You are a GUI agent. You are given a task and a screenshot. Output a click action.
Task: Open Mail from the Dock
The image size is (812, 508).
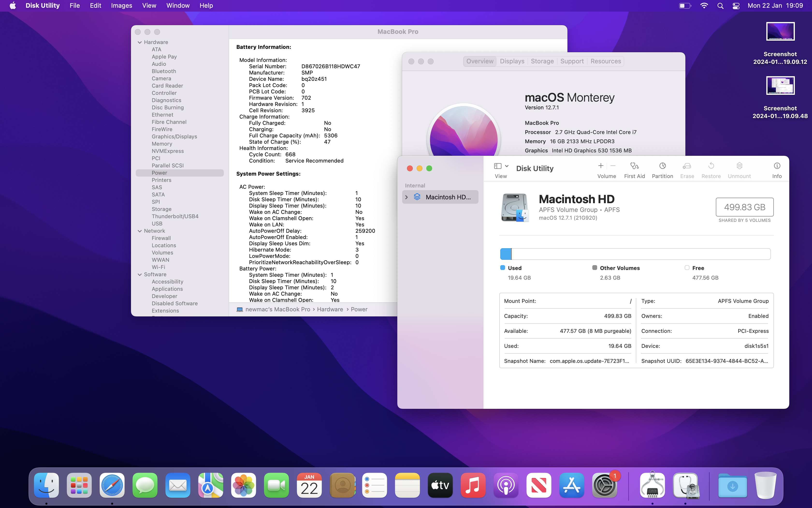(x=178, y=485)
